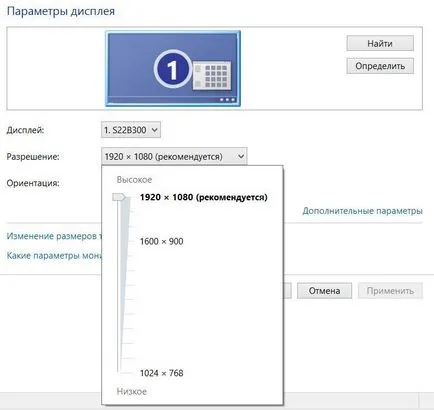Click the Высокое label in resolution popup

[134, 180]
